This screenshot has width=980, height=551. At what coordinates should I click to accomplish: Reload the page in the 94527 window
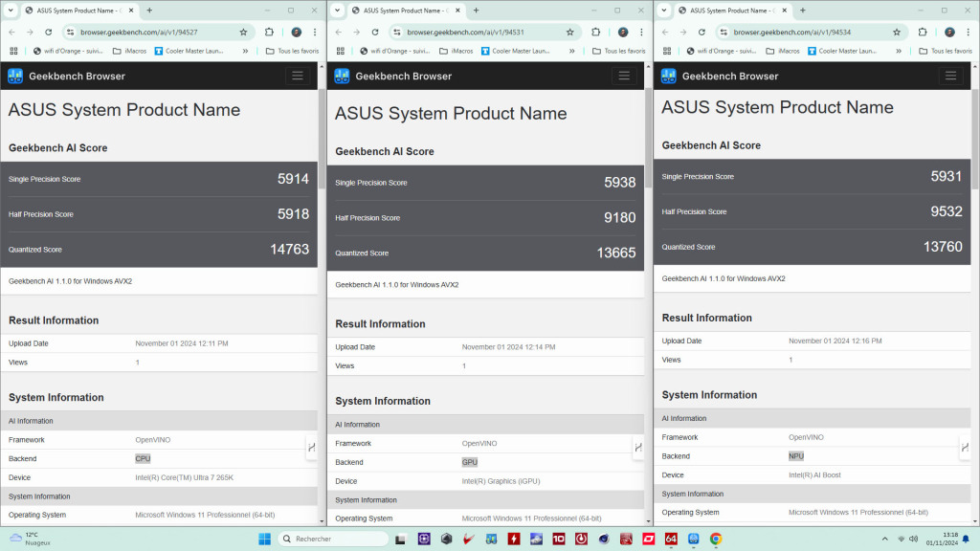[x=48, y=32]
